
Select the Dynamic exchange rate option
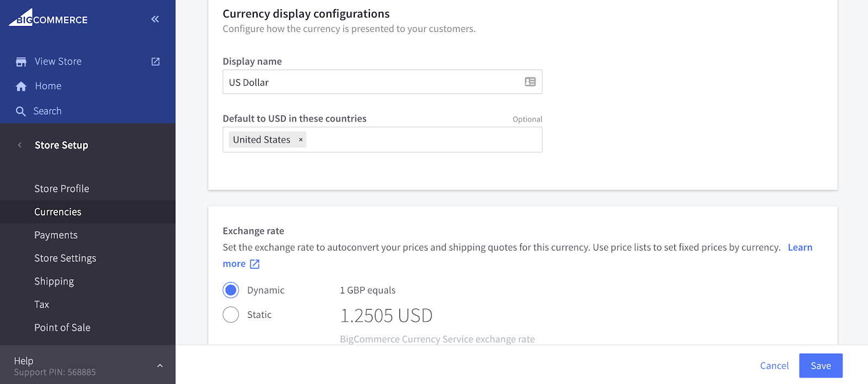point(231,290)
